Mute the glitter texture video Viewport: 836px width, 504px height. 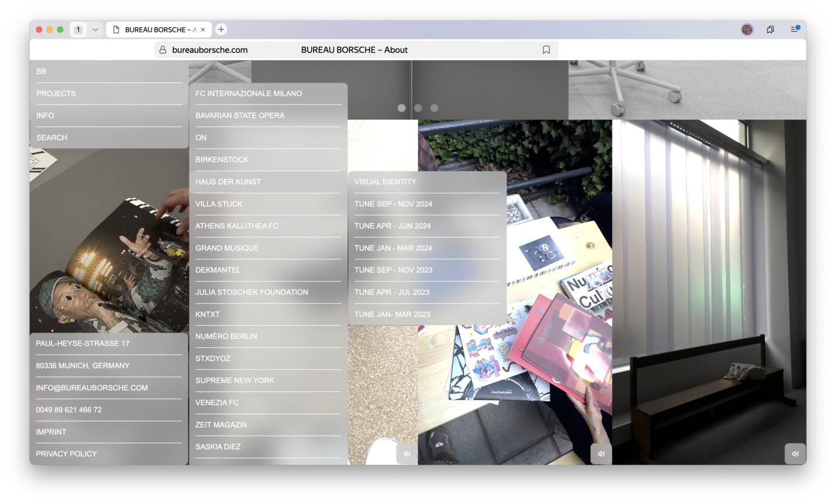click(407, 453)
